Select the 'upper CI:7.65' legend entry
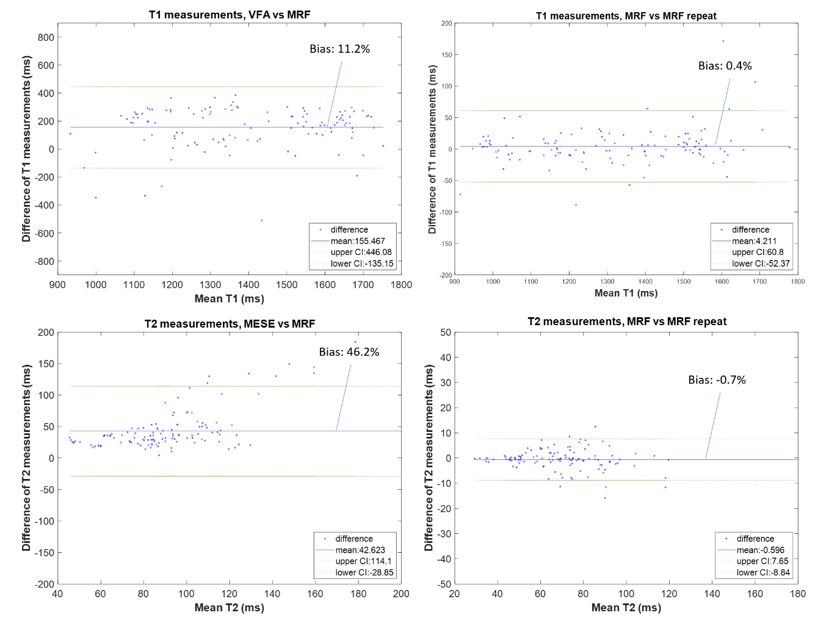 762,561
